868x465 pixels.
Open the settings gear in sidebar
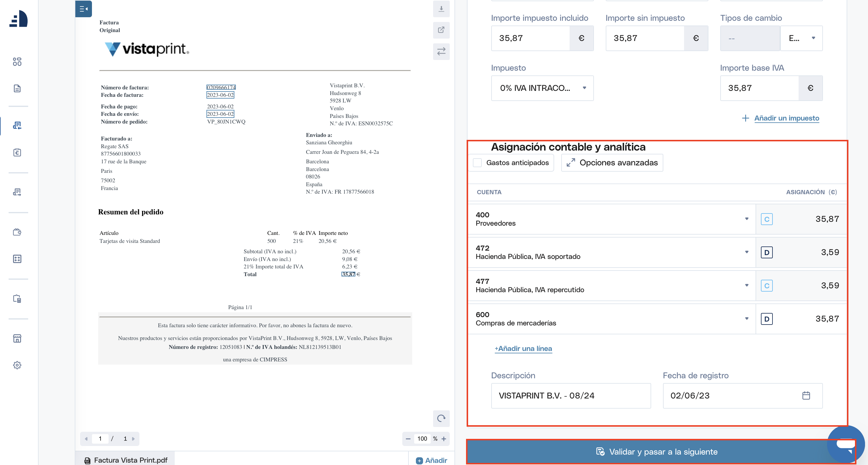click(x=17, y=365)
